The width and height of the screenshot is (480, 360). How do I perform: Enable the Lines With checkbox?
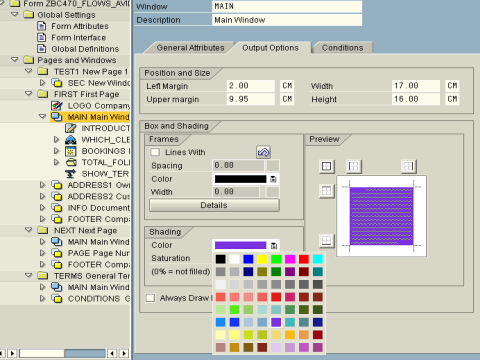(x=155, y=152)
